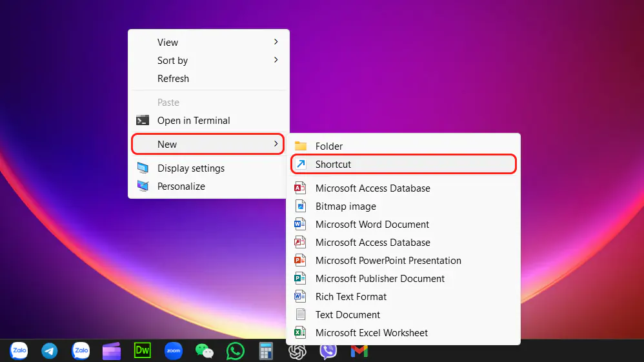
Task: Click the Rich Text Format file icon
Action: pos(300,297)
